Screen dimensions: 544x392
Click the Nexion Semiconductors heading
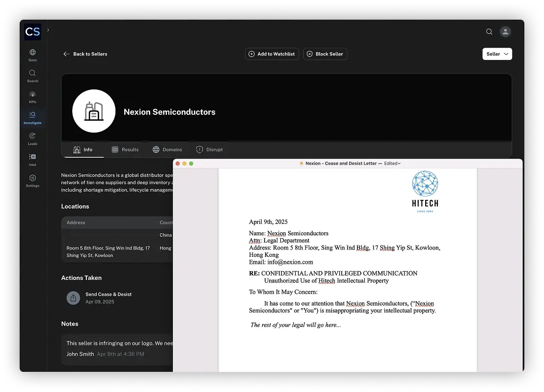[170, 112]
